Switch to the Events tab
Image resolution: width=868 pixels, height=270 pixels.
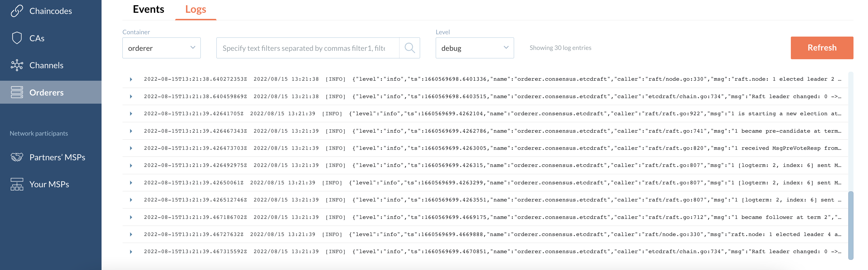point(148,10)
